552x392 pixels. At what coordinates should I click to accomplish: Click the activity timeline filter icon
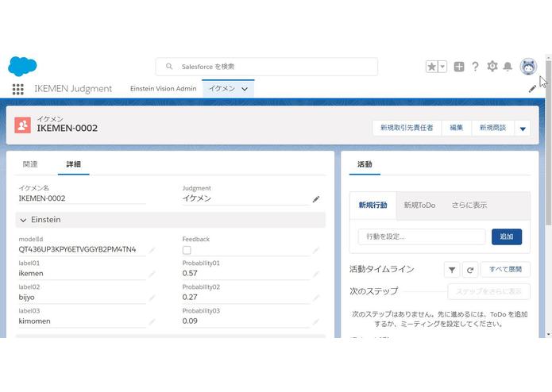(x=452, y=270)
